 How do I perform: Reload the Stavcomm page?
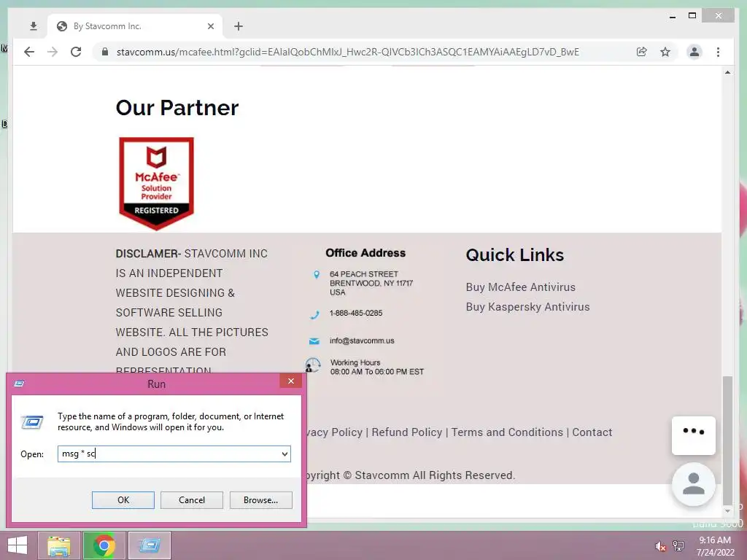pyautogui.click(x=76, y=52)
